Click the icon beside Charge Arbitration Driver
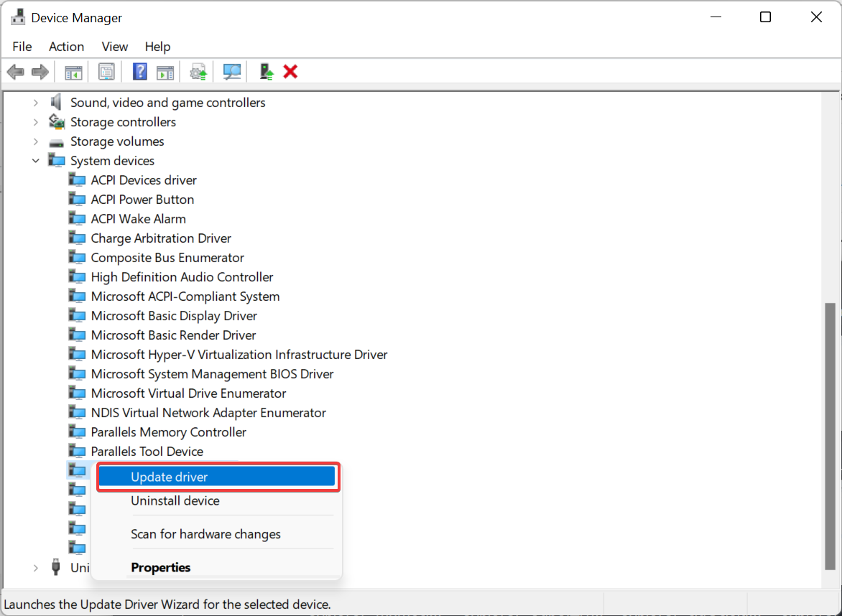 [78, 238]
